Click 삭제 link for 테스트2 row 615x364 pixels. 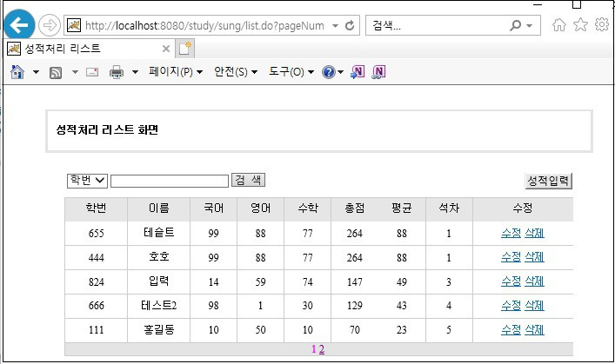click(534, 306)
